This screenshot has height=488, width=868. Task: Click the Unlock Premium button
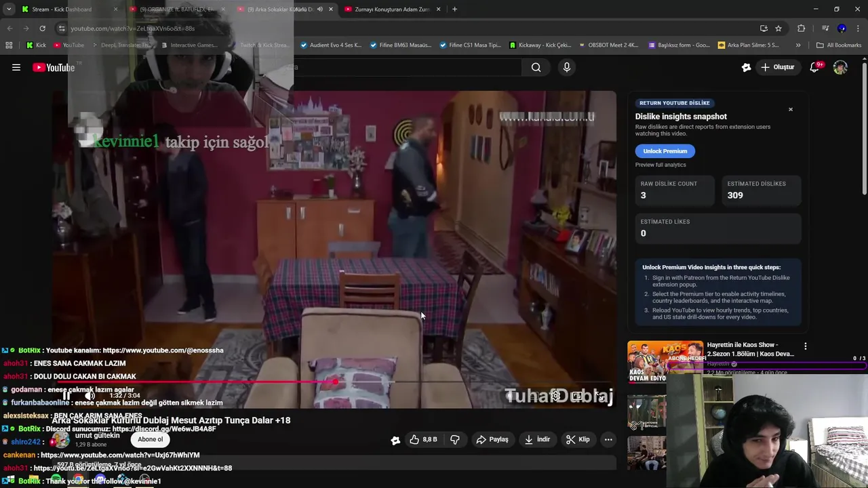click(665, 151)
